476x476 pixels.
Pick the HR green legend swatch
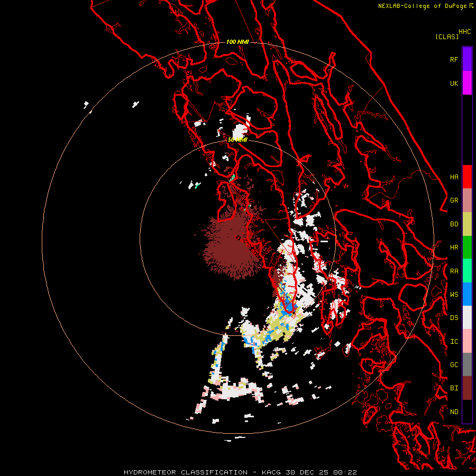click(467, 248)
